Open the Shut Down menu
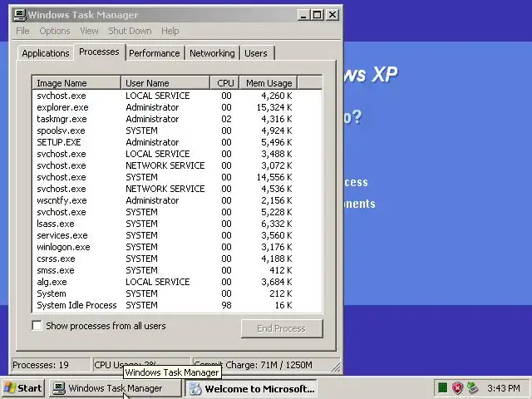 (130, 31)
